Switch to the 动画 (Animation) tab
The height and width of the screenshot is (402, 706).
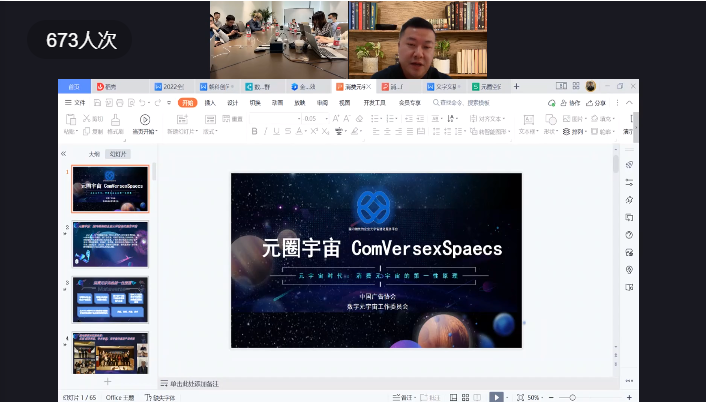277,103
